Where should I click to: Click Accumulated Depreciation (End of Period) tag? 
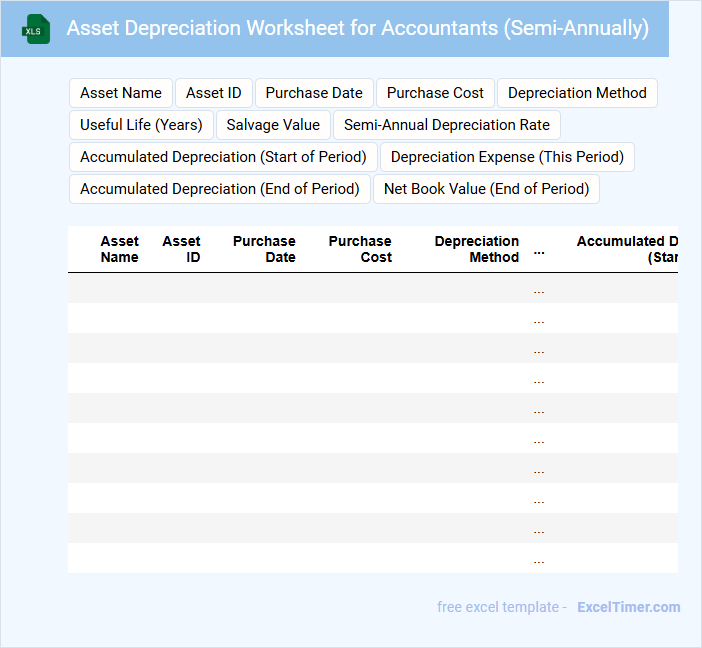pyautogui.click(x=220, y=189)
